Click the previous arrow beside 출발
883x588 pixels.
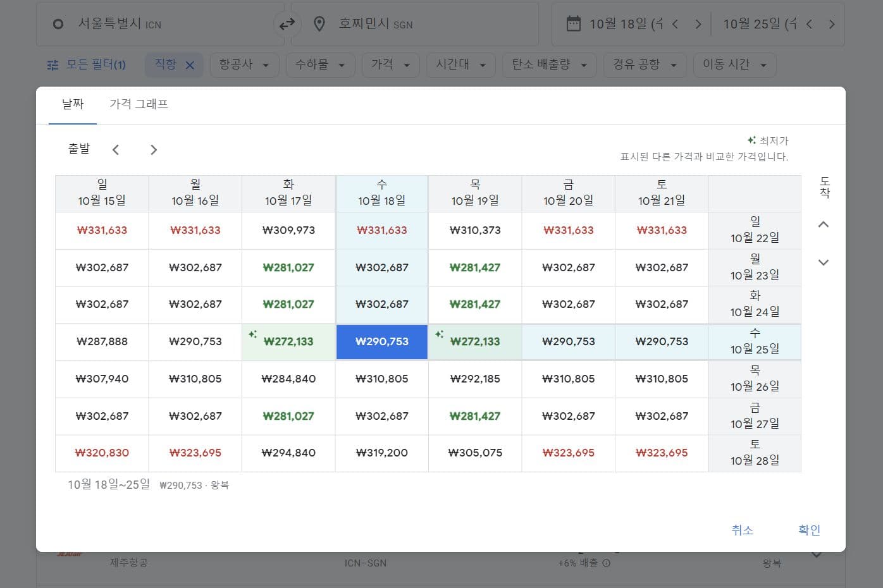pyautogui.click(x=116, y=149)
